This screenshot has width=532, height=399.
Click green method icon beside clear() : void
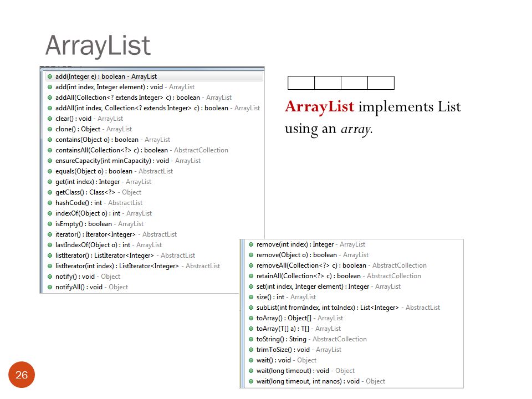49,119
